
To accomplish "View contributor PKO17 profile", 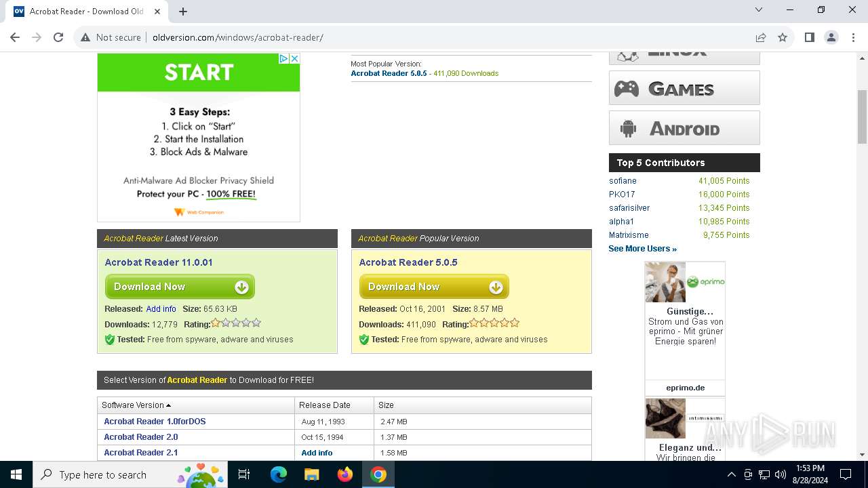I will point(622,195).
